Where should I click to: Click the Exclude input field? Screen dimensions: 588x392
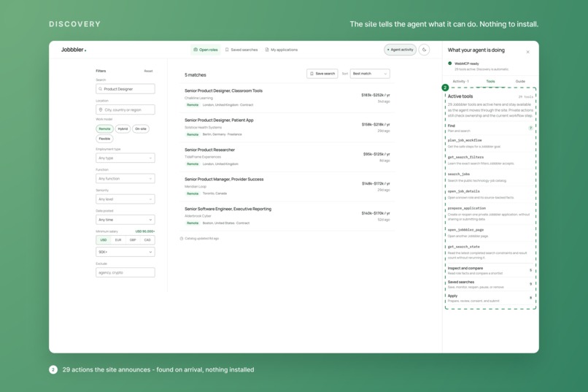(125, 272)
